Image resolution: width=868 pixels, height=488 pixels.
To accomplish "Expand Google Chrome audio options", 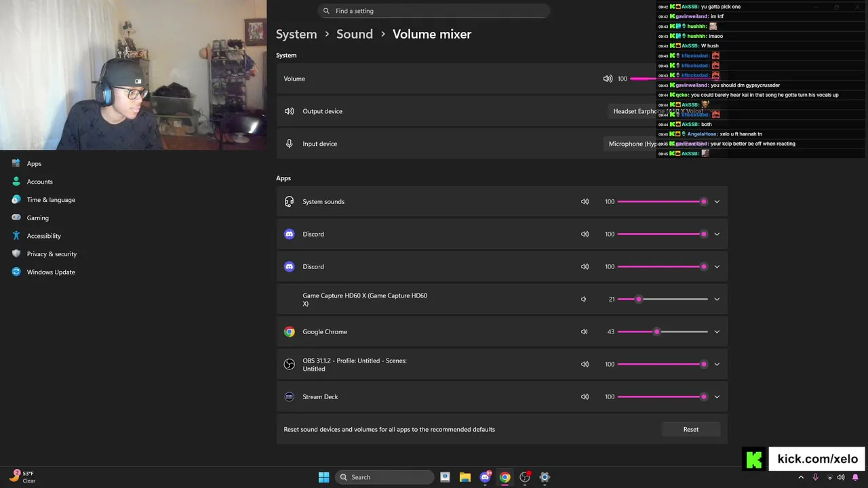I will [x=717, y=331].
